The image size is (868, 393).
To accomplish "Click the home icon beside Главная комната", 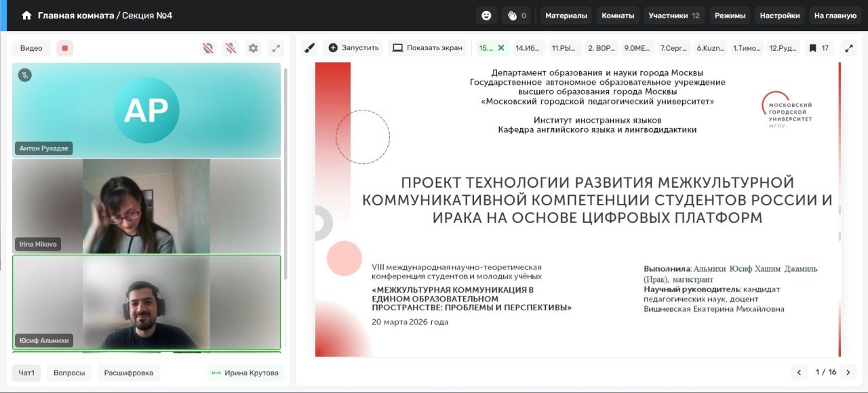I will 26,15.
